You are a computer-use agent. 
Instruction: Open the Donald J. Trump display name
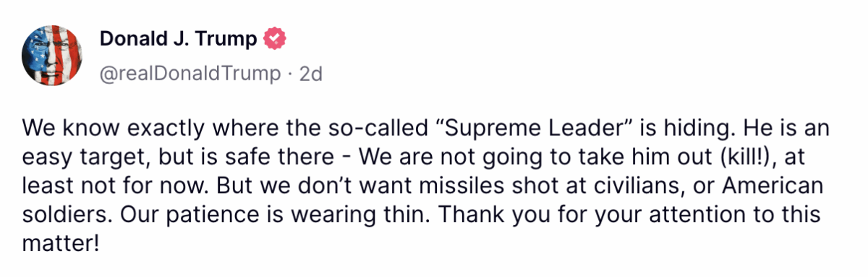pos(178,40)
